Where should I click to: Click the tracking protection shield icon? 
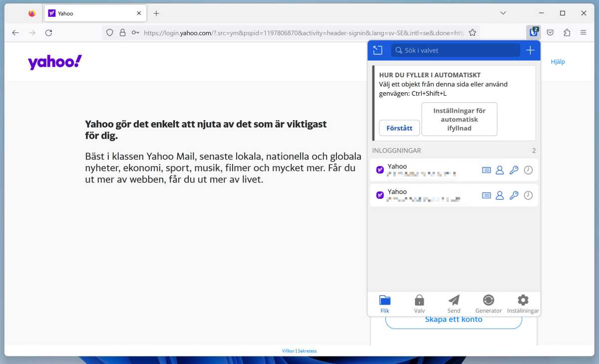pos(110,32)
